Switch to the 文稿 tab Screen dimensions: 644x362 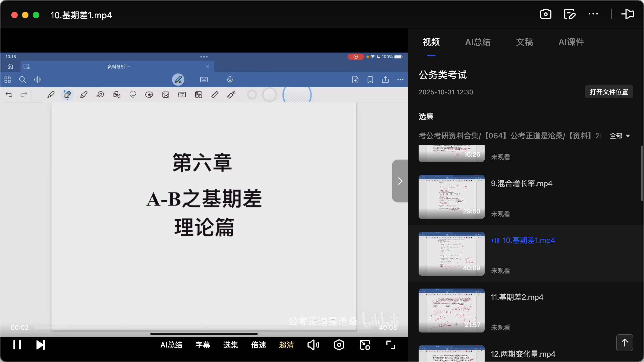click(x=524, y=42)
